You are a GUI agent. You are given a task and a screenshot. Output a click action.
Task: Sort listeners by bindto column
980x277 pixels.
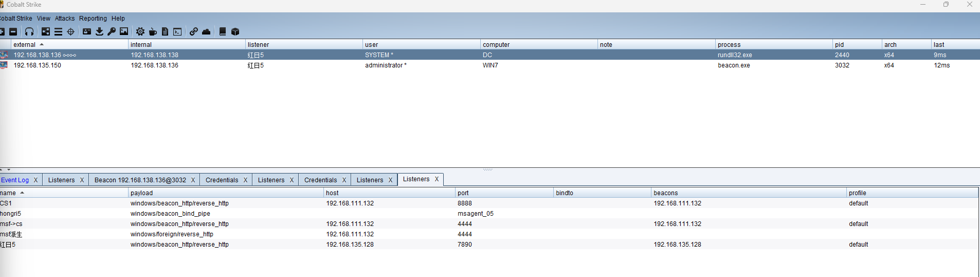pyautogui.click(x=603, y=193)
